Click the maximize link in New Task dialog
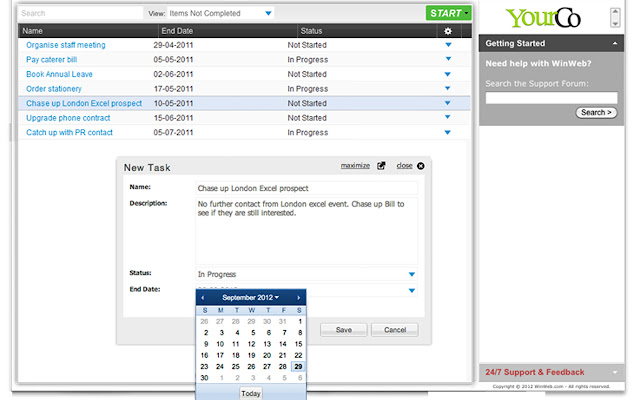 355,166
